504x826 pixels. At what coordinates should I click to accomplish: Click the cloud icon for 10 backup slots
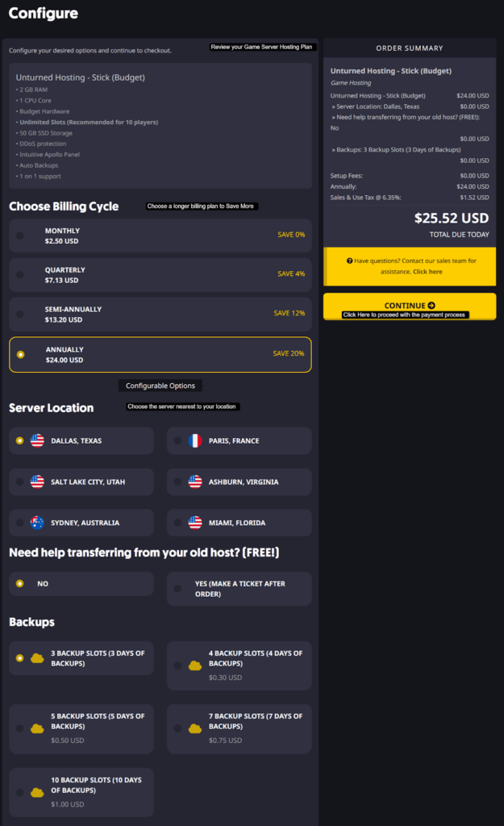pyautogui.click(x=37, y=793)
